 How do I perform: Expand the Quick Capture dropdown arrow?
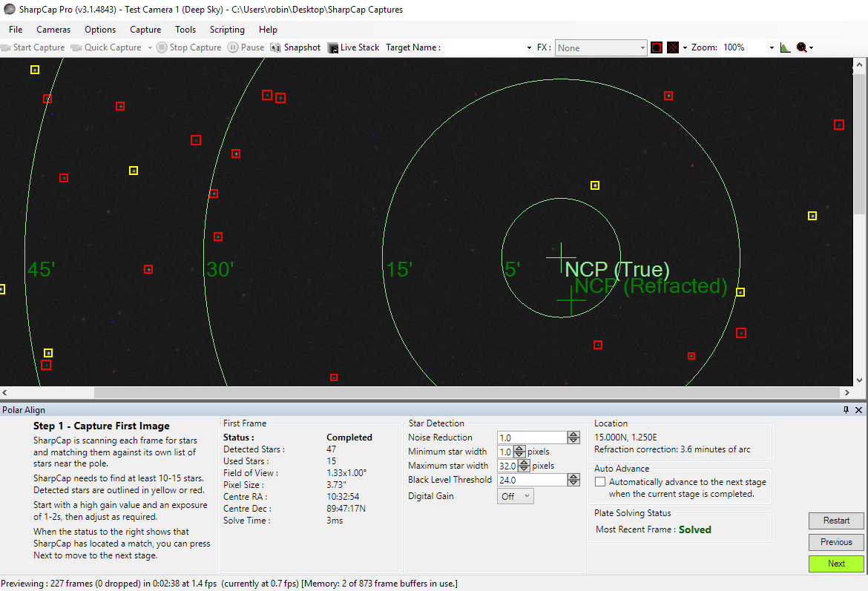pos(150,47)
